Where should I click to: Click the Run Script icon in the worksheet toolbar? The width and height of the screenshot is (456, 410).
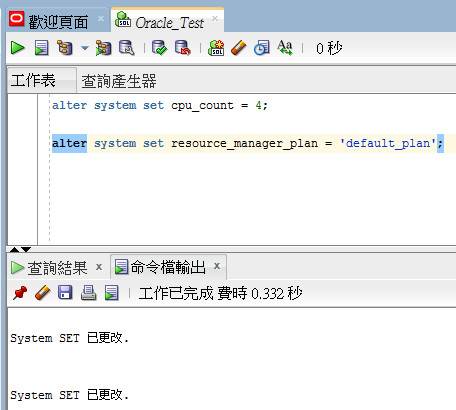pyautogui.click(x=42, y=48)
